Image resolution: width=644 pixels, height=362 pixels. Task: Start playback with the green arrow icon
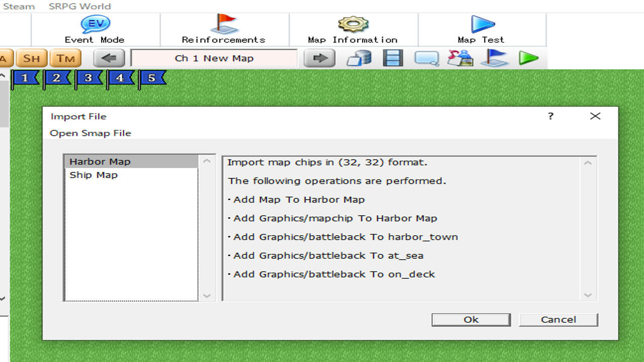[x=529, y=58]
